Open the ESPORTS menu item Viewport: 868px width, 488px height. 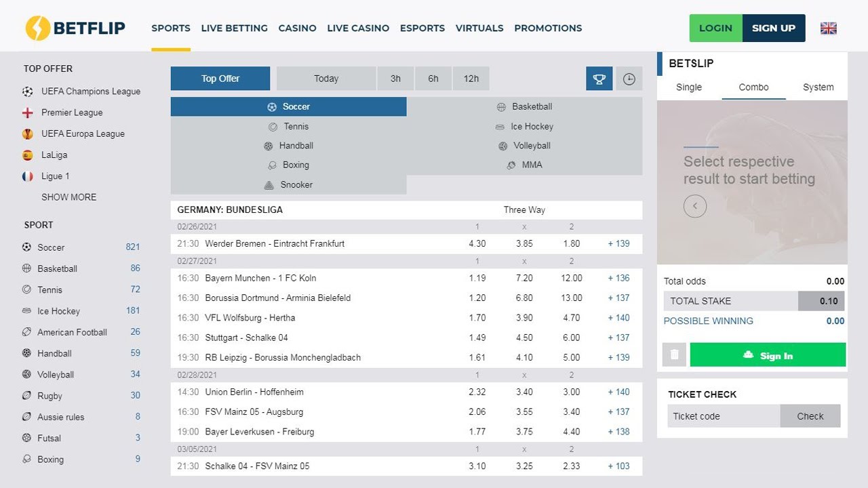(x=422, y=28)
